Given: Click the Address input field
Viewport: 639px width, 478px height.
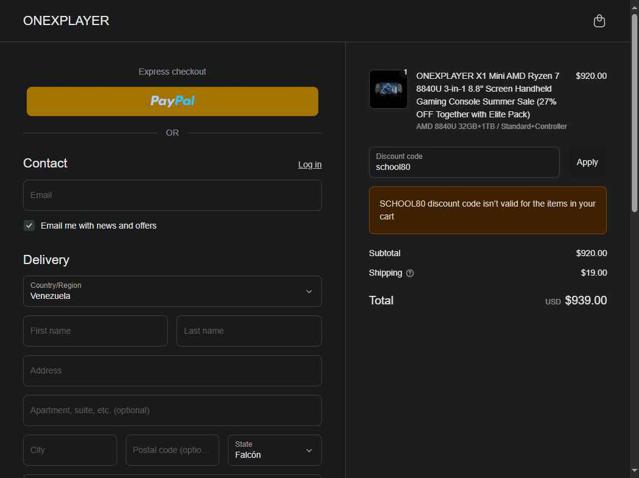Looking at the screenshot, I should tap(172, 370).
